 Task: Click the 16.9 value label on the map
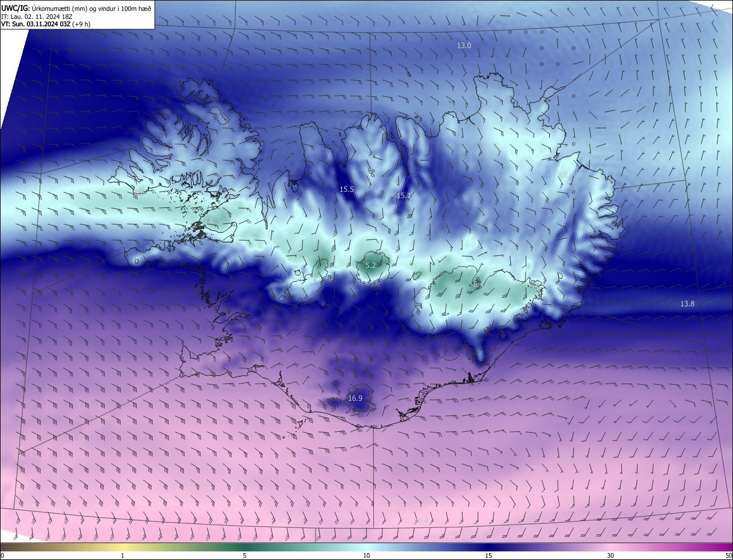(355, 398)
